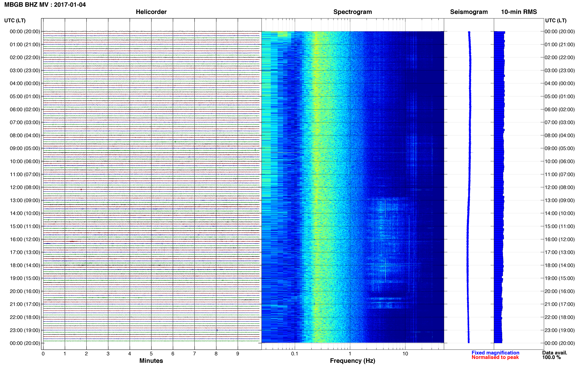The height and width of the screenshot is (368, 588).
Task: Click the '9' minutes tick label
Action: [x=238, y=354]
